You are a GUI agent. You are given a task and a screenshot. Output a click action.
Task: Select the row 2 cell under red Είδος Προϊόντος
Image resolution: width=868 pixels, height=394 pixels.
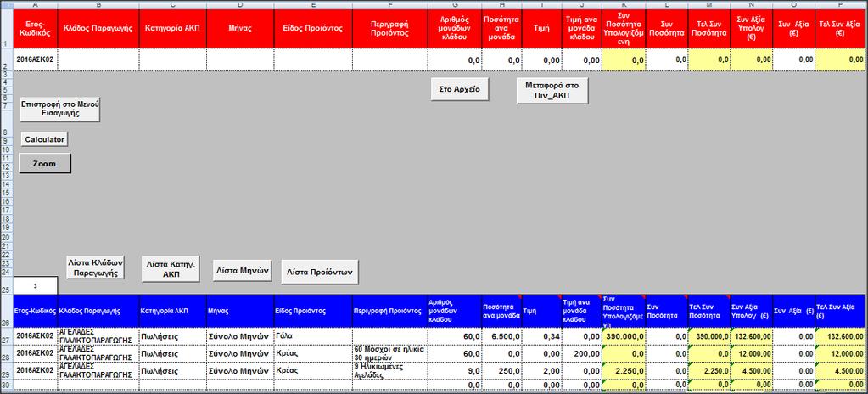pos(313,59)
